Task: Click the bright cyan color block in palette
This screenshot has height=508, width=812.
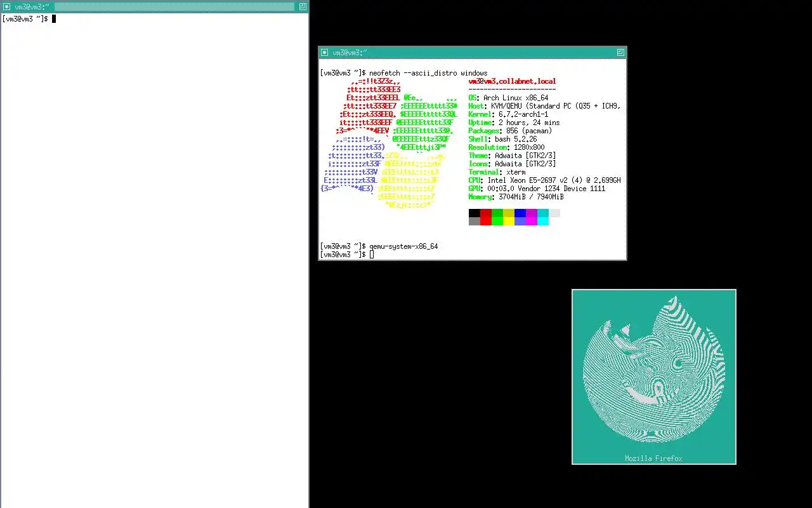Action: tap(543, 222)
